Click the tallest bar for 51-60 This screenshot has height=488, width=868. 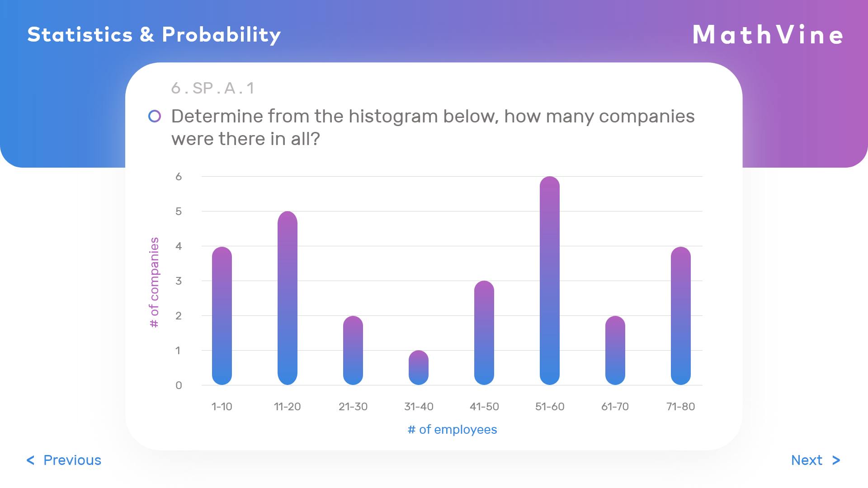(550, 281)
